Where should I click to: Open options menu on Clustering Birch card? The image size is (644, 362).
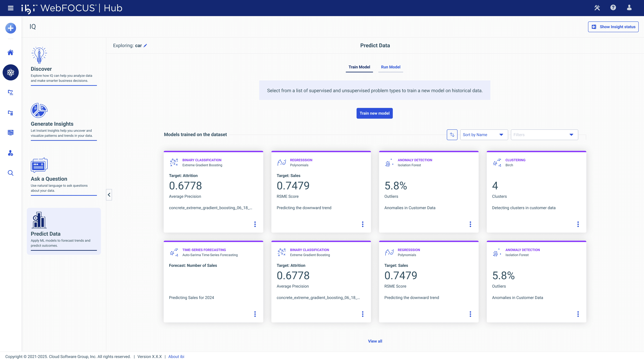coord(578,224)
